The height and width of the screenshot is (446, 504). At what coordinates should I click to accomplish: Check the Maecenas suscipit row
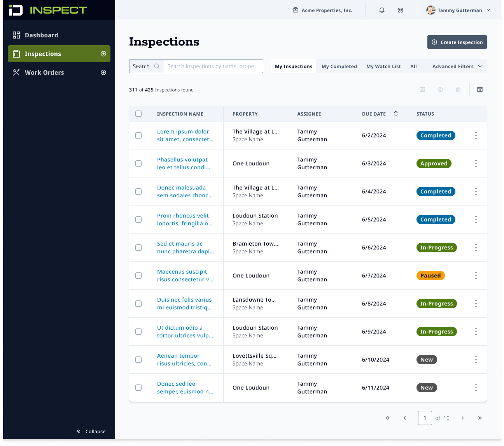[138, 276]
